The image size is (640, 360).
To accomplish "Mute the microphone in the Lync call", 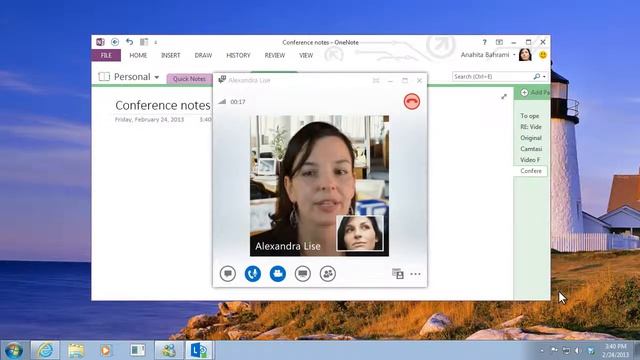I will point(253,273).
